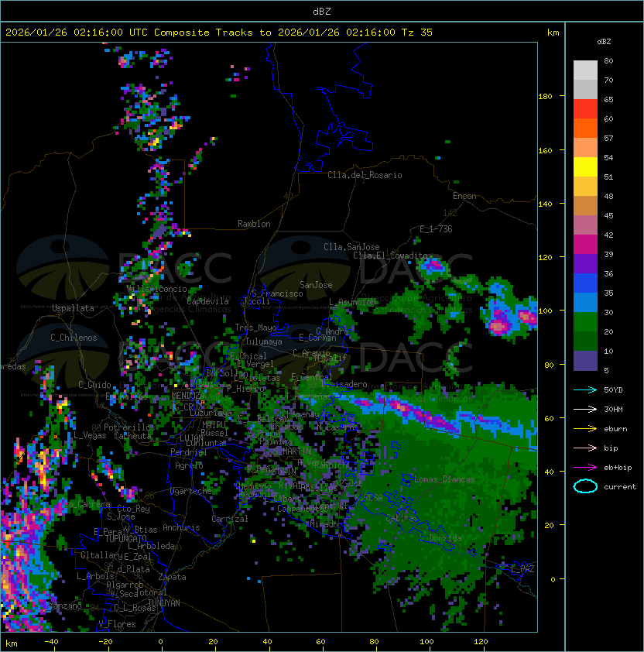Click the Encon map label
This screenshot has height=652, width=644.
[x=464, y=196]
